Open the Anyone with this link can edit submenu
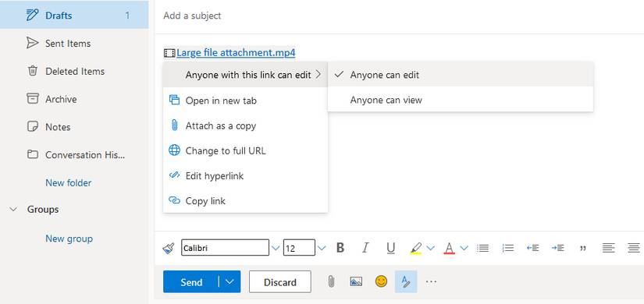Screen dimensions: 644x304 click(x=245, y=75)
